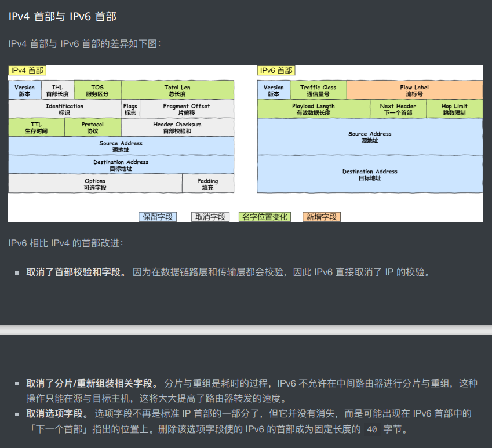
Task: Click the inline code value "40"
Action: pos(372,430)
